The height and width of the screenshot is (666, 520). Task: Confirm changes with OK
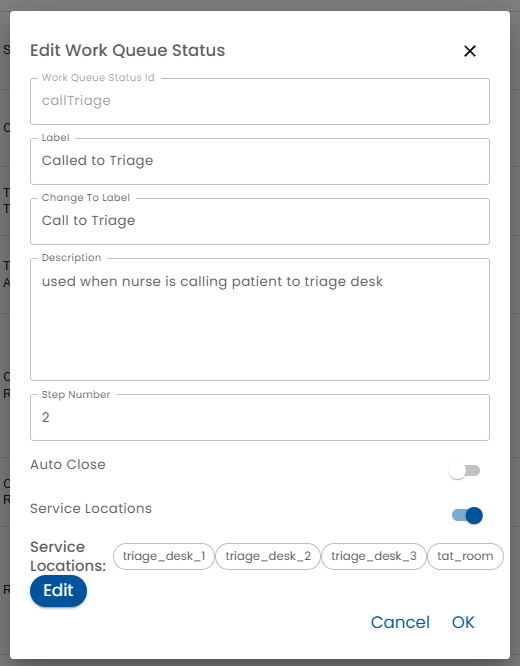pyautogui.click(x=463, y=622)
